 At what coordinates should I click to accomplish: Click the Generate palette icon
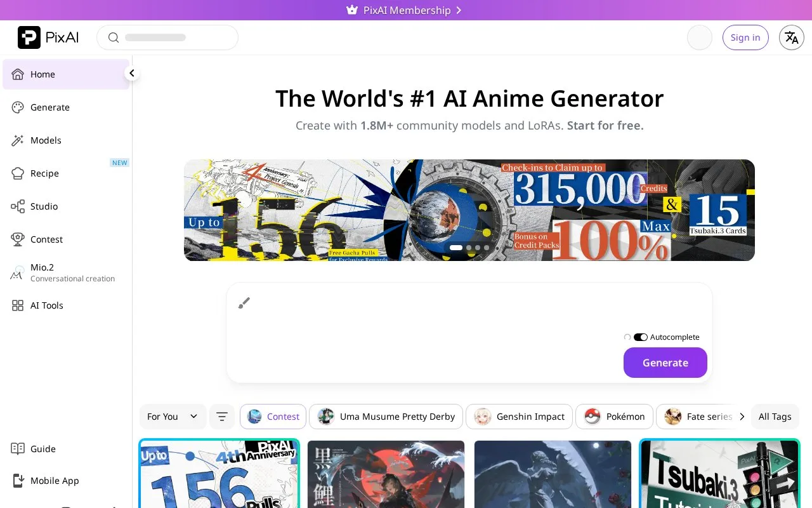pos(18,107)
